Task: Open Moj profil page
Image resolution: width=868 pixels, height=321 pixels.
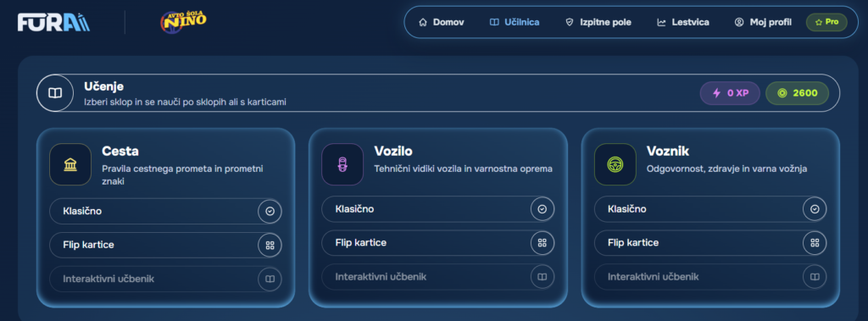Action: [764, 22]
